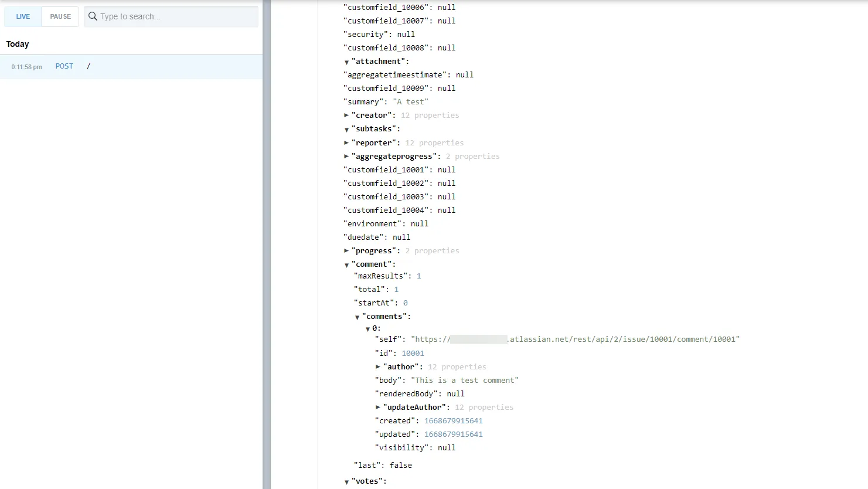Click the creator "12 properties" hint
The height and width of the screenshot is (489, 868).
click(430, 116)
